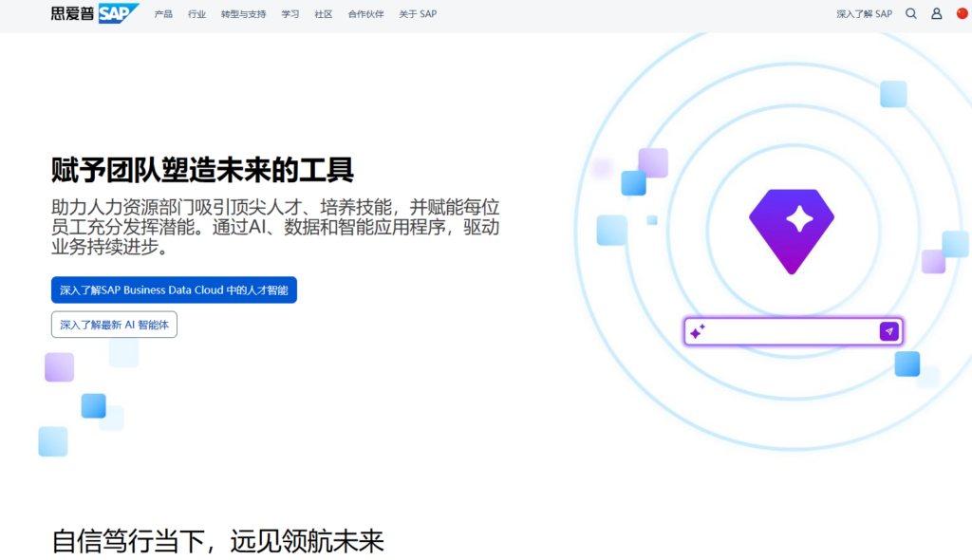Screen dimensions: 972x560
Task: Open the 转型与支持 dropdown
Action: [243, 14]
